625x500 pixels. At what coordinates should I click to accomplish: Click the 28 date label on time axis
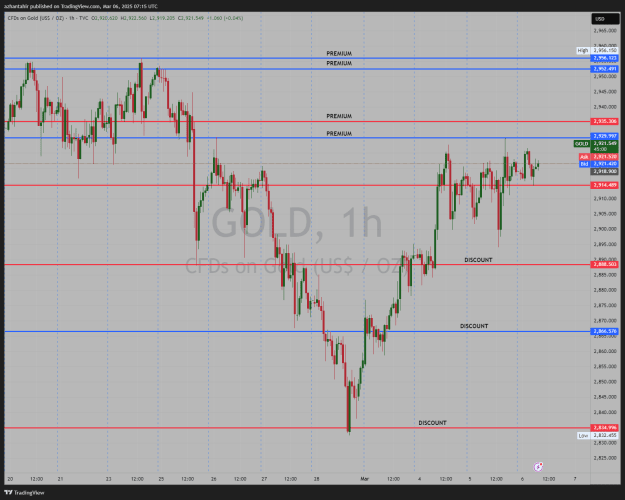[x=316, y=479]
